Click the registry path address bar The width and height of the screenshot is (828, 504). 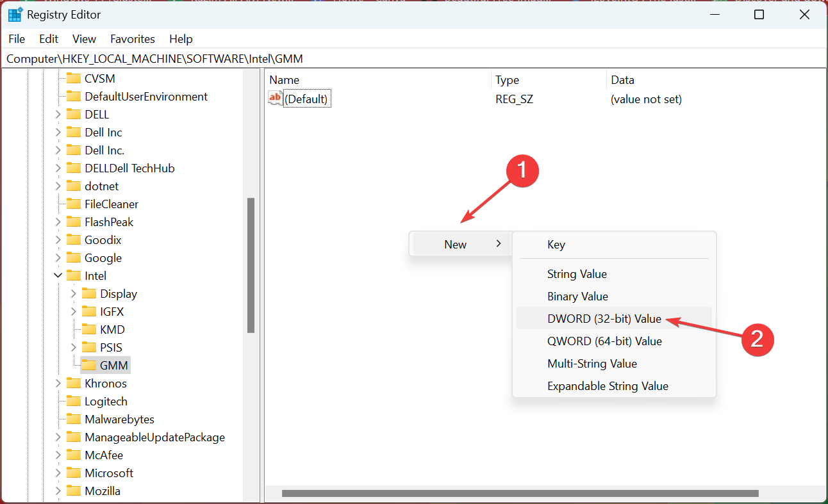pyautogui.click(x=413, y=58)
